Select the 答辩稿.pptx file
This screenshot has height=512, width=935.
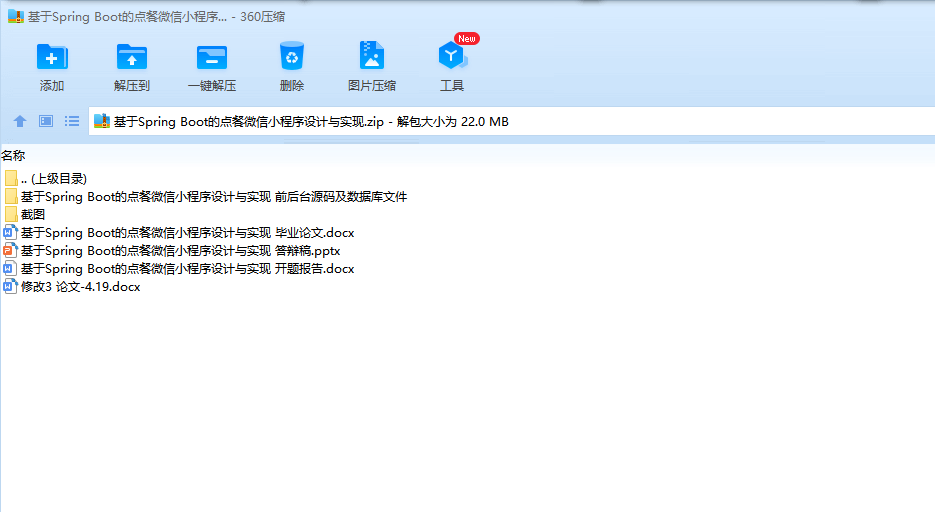click(x=172, y=251)
